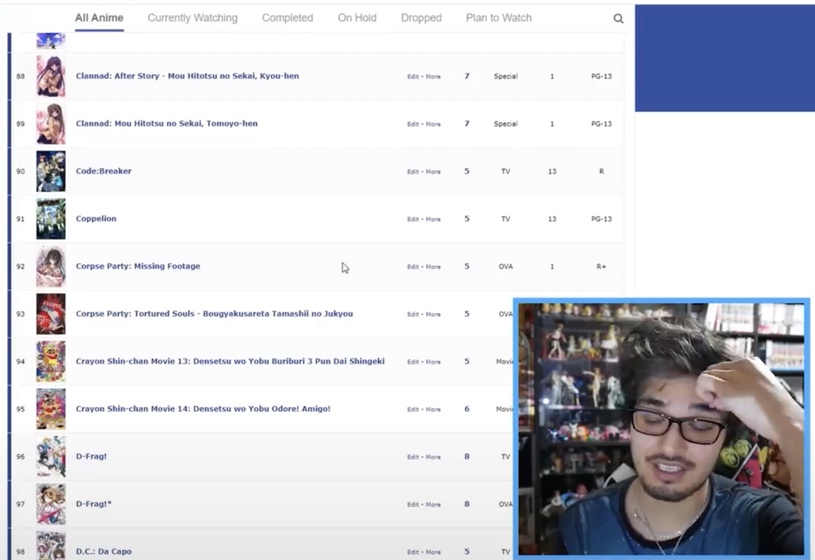Click the D-Frag! cover thumbnail
This screenshot has height=560, width=815.
pyautogui.click(x=51, y=457)
